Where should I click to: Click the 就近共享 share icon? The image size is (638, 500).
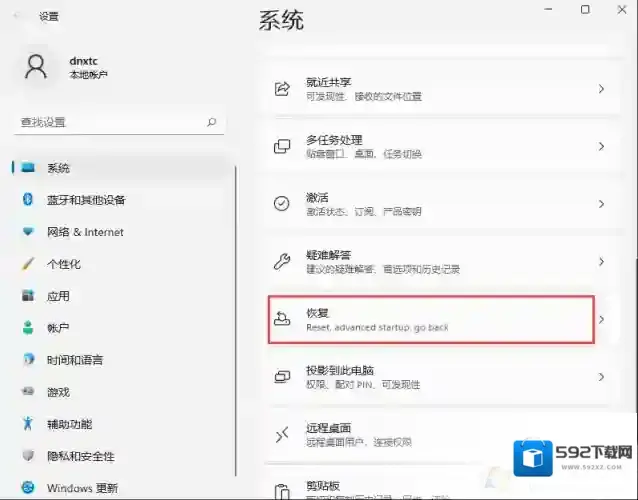[282, 89]
